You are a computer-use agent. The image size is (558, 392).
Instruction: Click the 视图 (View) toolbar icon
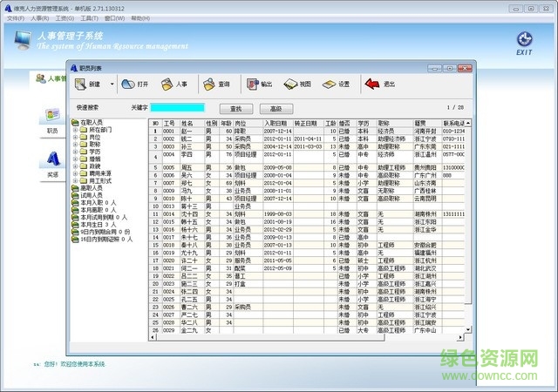289,84
